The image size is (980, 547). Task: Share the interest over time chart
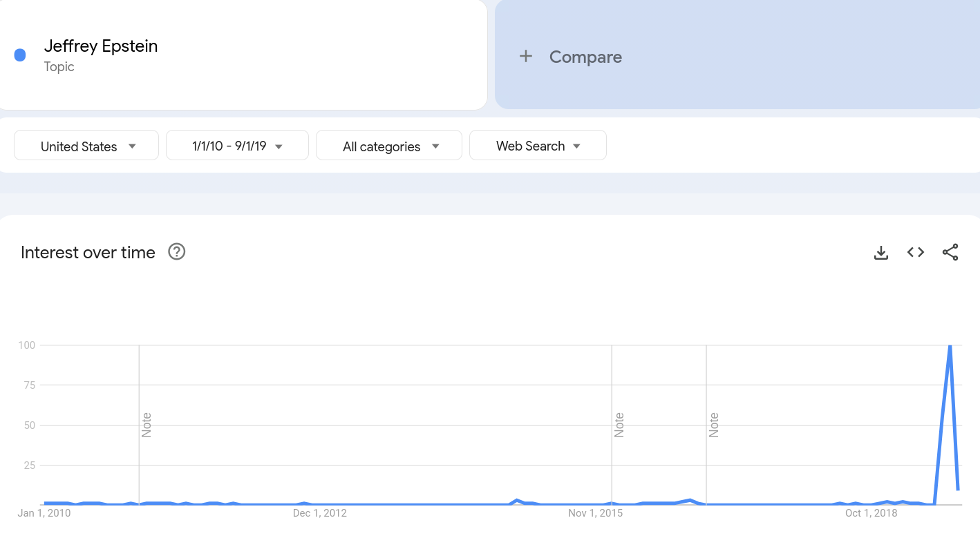(950, 253)
